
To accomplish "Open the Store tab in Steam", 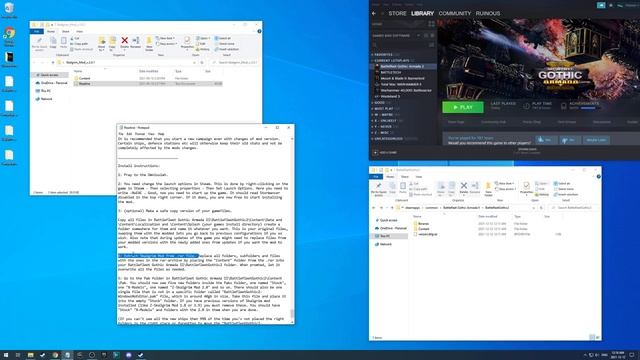I will (397, 13).
